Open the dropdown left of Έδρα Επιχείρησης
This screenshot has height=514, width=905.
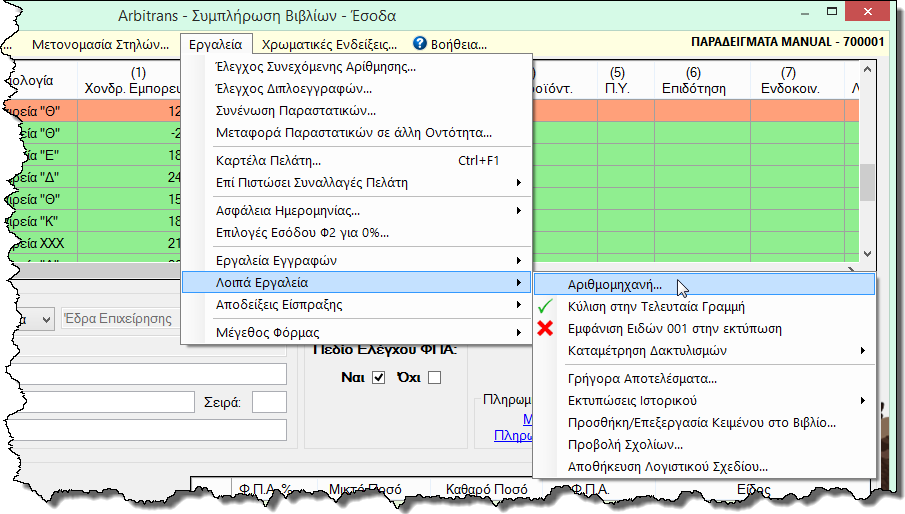coord(46,319)
